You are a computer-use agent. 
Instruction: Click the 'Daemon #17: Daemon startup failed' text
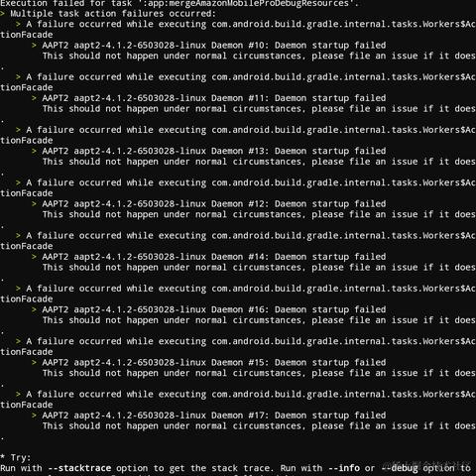coord(298,416)
